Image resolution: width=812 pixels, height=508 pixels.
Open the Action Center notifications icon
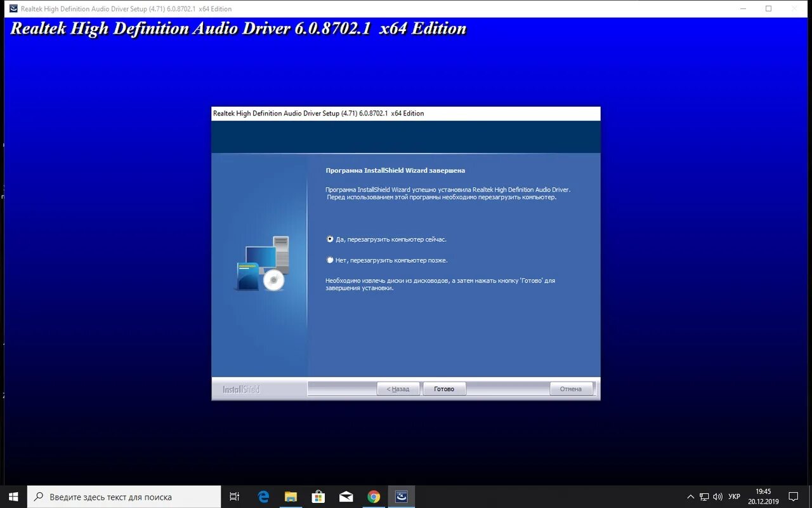point(793,497)
